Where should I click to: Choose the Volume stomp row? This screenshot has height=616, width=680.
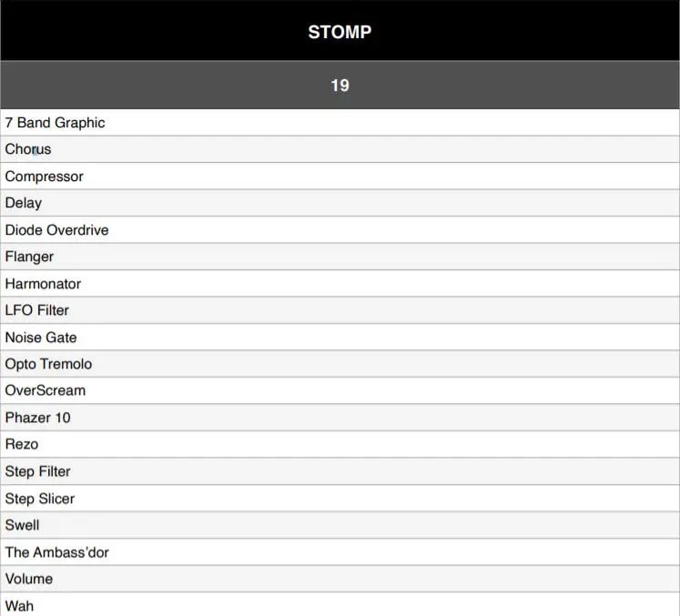tap(29, 579)
